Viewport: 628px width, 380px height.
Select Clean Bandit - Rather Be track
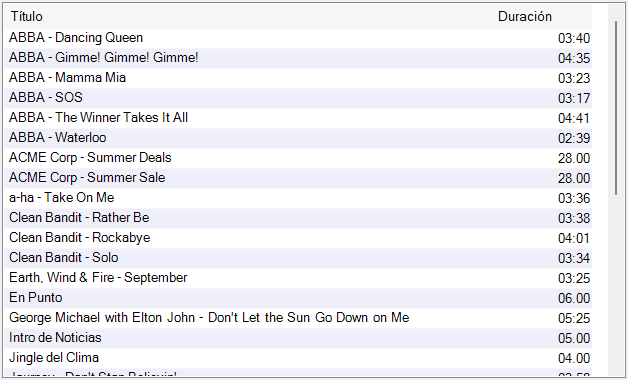tap(298, 218)
